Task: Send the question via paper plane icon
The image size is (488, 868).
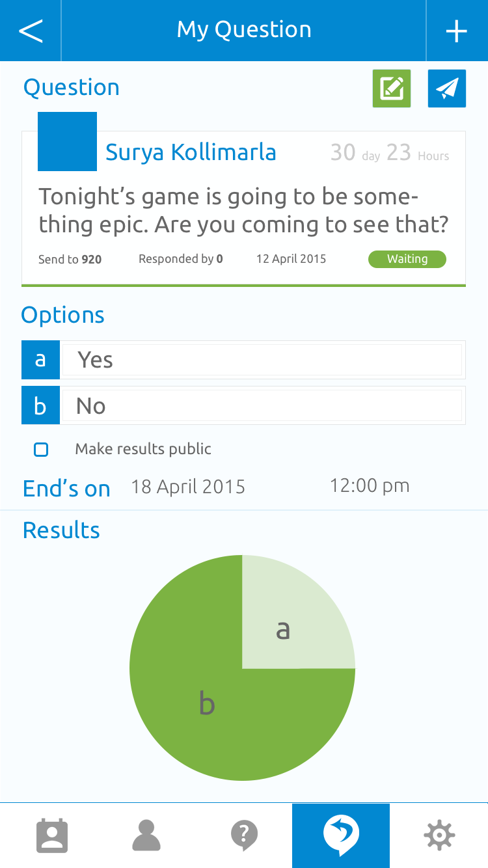Action: point(446,88)
